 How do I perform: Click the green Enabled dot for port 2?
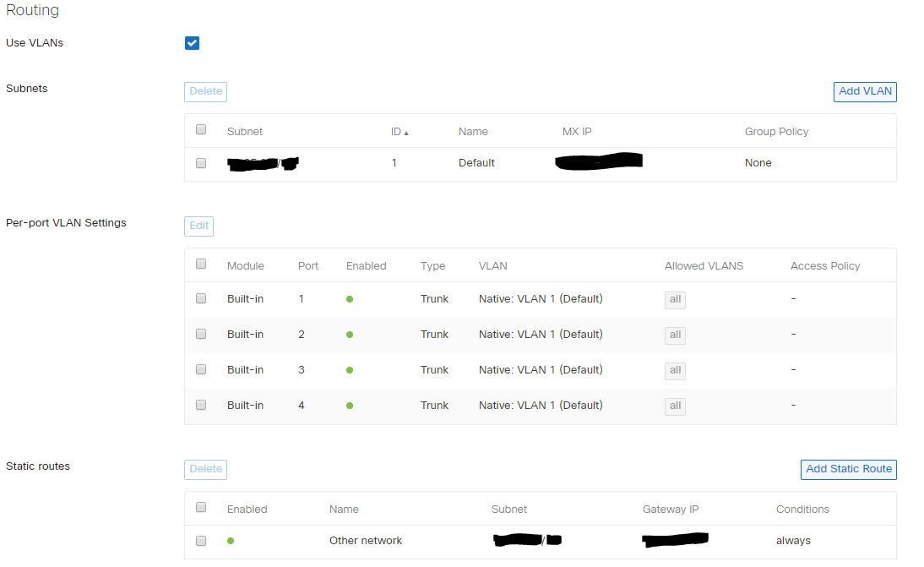[x=349, y=334]
